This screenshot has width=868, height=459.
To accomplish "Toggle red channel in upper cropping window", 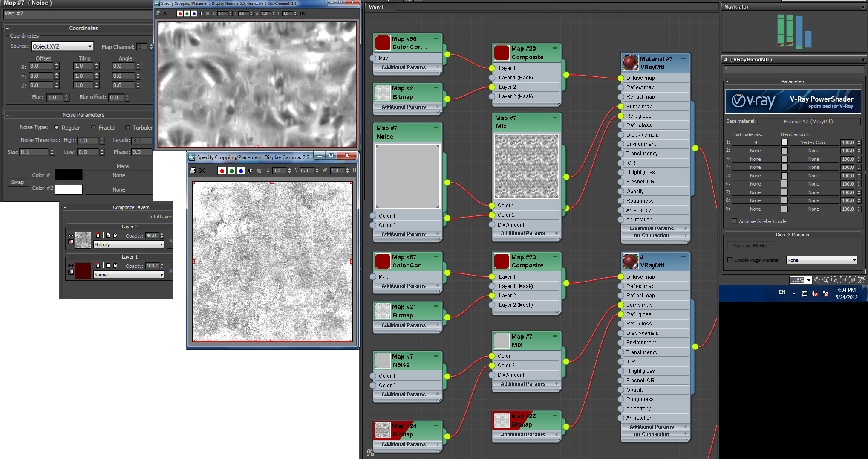I will [180, 13].
